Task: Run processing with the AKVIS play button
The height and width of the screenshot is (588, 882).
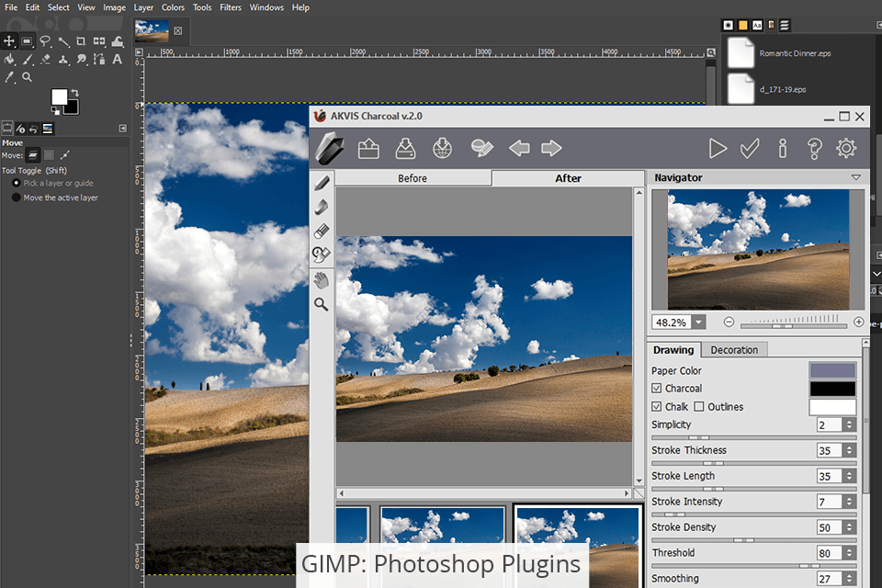Action: (718, 148)
